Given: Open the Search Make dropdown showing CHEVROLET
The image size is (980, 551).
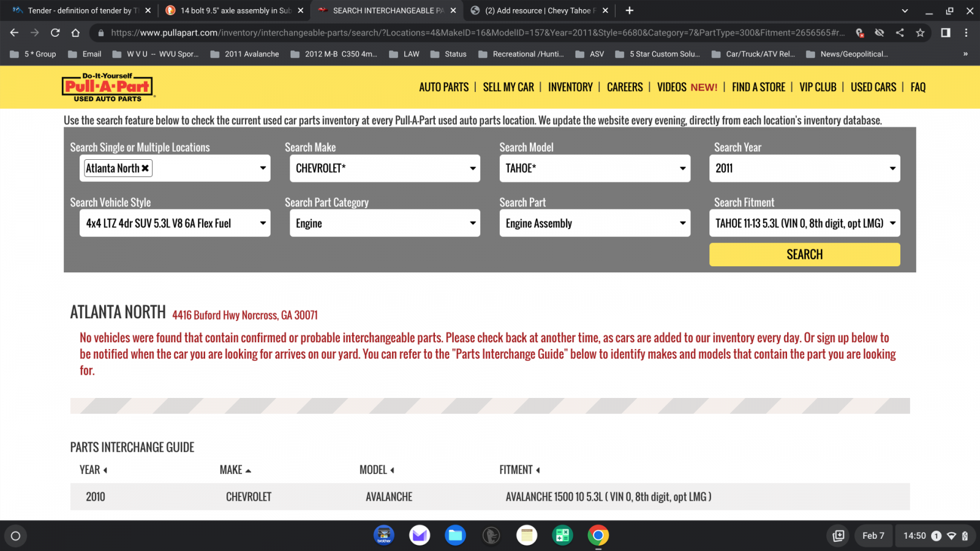Looking at the screenshot, I should tap(385, 168).
